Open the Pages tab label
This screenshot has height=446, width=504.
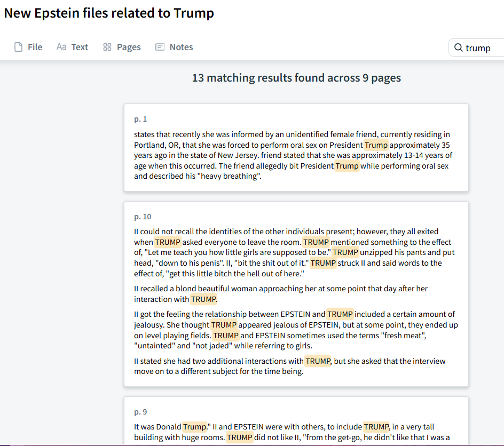tap(129, 47)
